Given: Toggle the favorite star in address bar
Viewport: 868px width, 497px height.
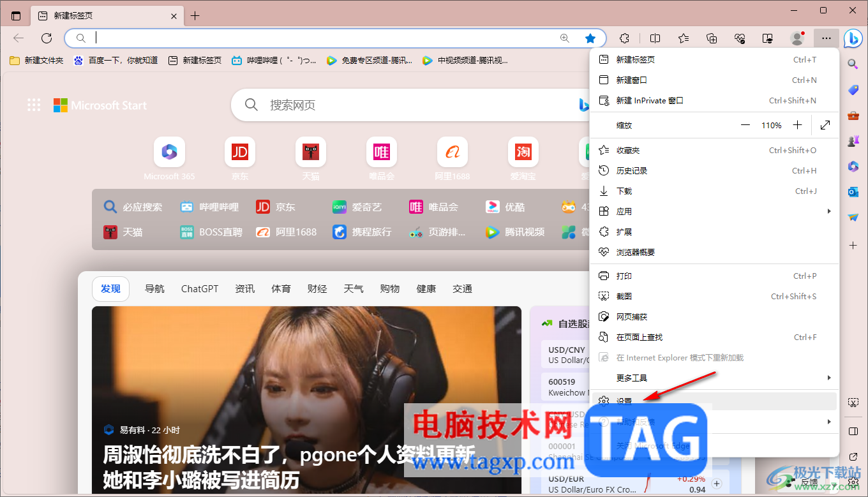Looking at the screenshot, I should coord(590,38).
